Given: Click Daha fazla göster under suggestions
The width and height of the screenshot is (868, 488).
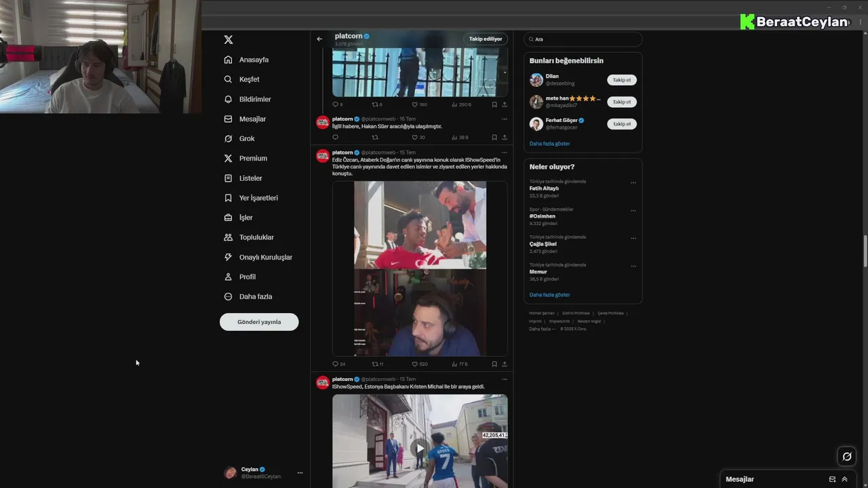Looking at the screenshot, I should point(549,144).
